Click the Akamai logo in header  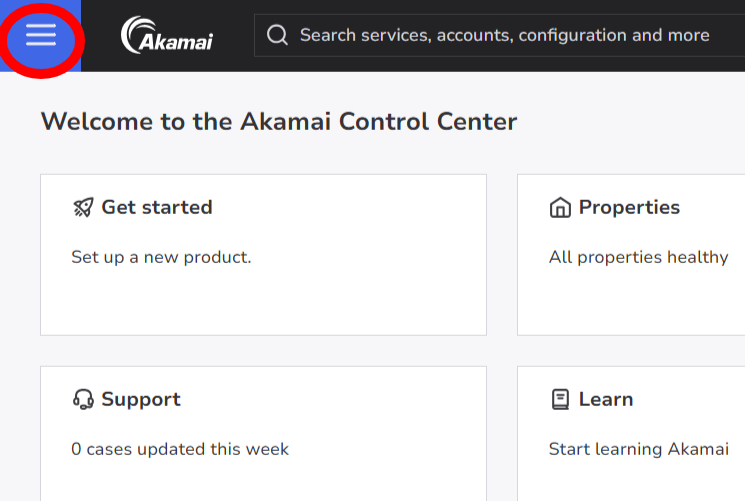click(x=167, y=36)
